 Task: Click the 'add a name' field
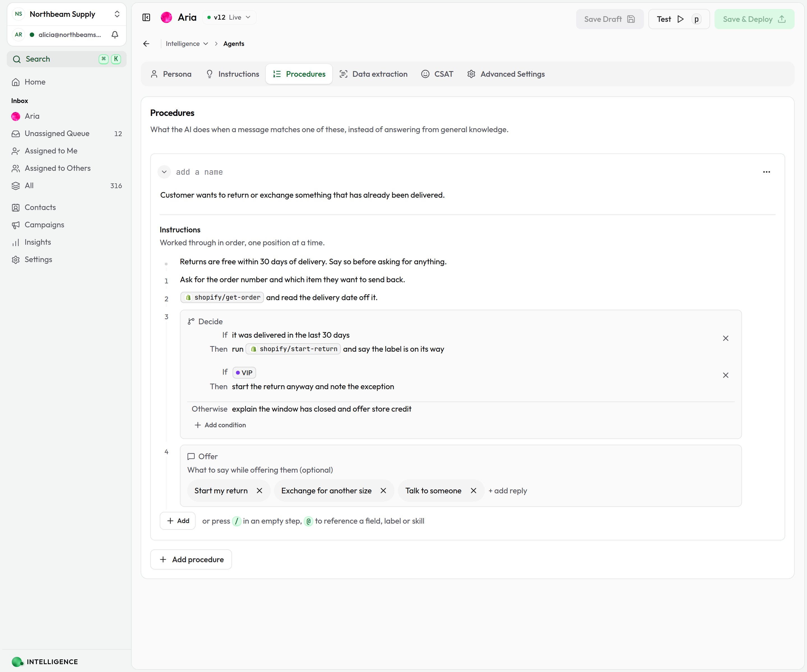pos(200,172)
